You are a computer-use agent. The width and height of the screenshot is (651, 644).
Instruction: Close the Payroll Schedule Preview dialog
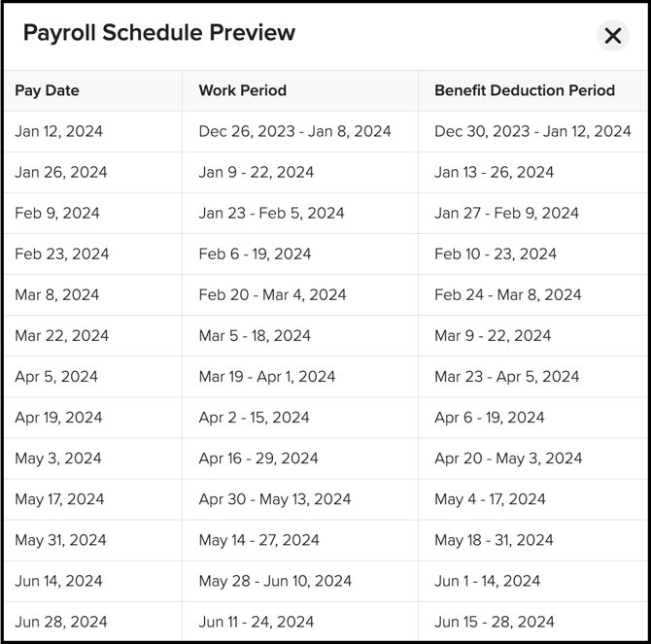613,36
